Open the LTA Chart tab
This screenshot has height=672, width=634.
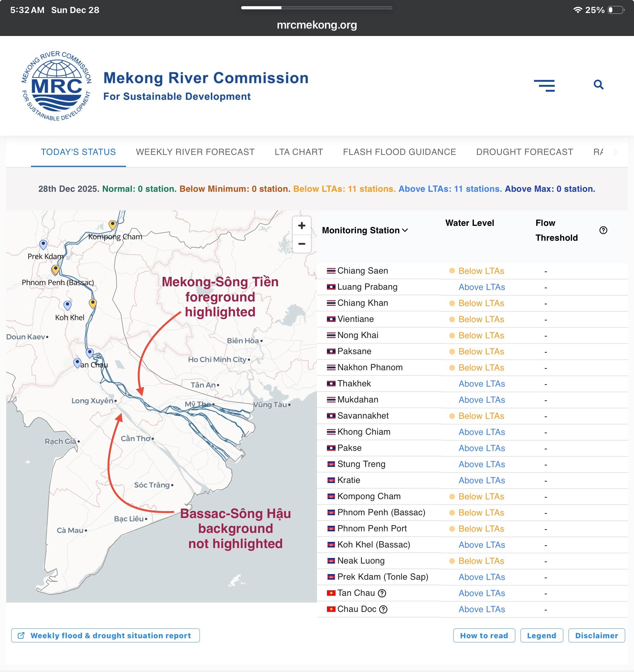pyautogui.click(x=298, y=152)
